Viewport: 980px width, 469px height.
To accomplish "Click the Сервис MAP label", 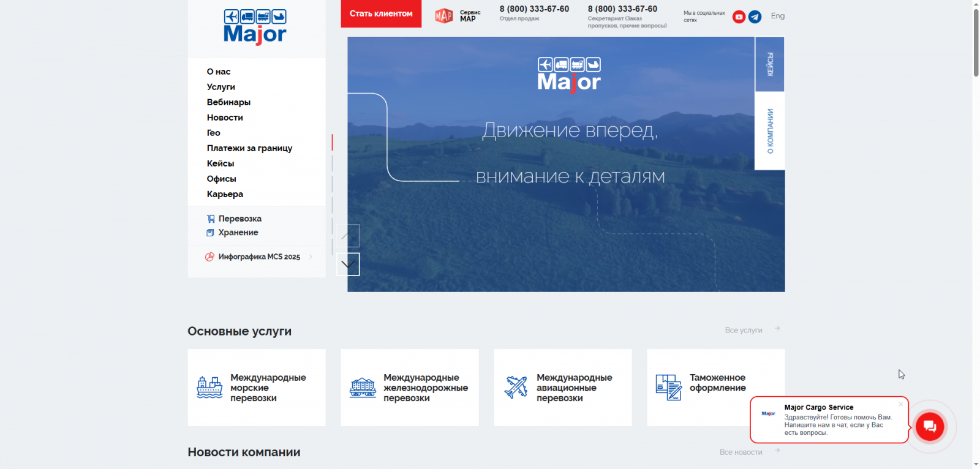I will point(470,16).
